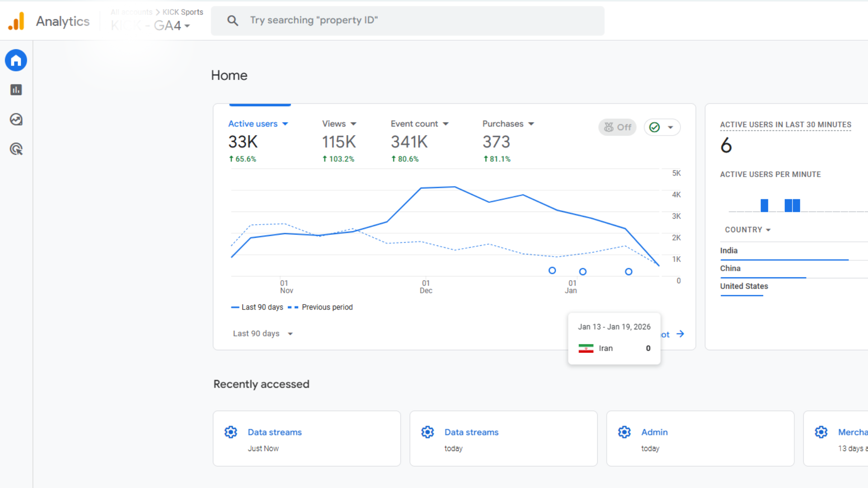Open the Data streams 'Just Now' card

tap(307, 438)
